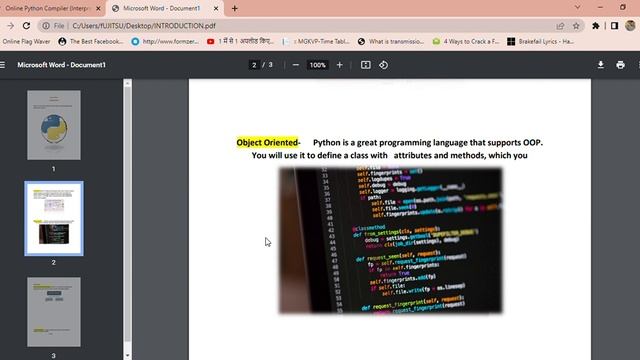Select page 2 thumbnail

(x=54, y=218)
